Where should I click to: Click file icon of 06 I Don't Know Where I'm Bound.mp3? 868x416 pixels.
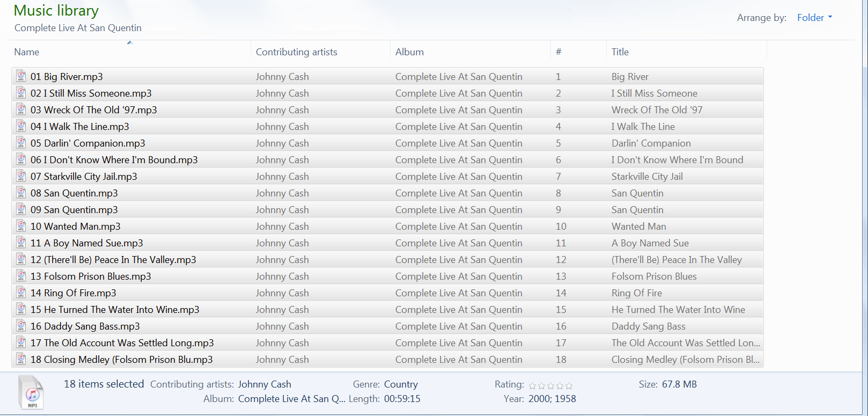coord(21,159)
